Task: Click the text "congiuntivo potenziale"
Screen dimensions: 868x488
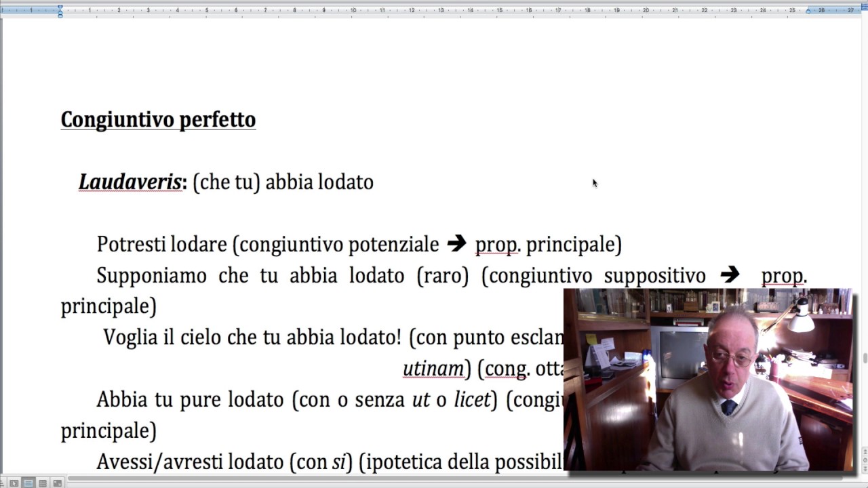Action: click(339, 244)
